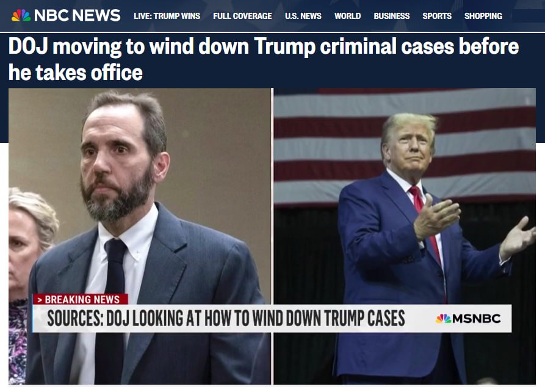Click the SOURCES: DOJ LOOKING chyron text

coord(226,318)
